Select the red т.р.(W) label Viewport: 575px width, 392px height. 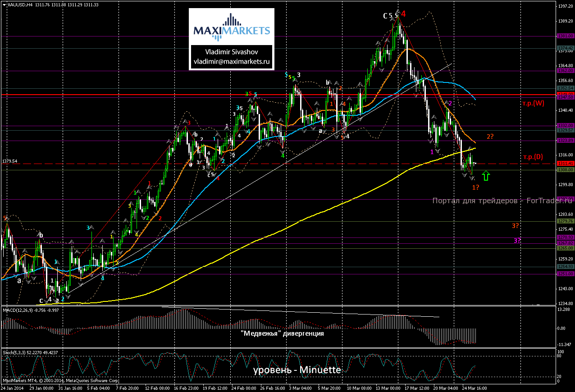[x=534, y=104]
